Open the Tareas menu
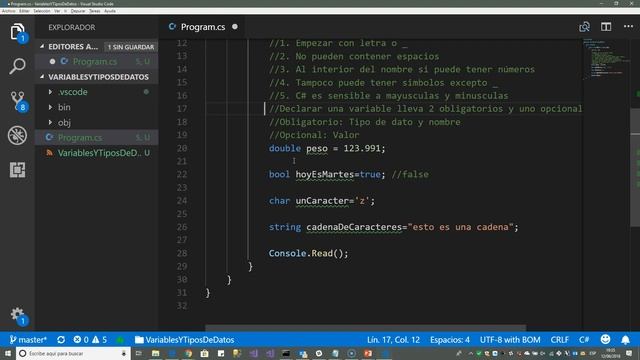The image size is (640, 360). (95, 11)
